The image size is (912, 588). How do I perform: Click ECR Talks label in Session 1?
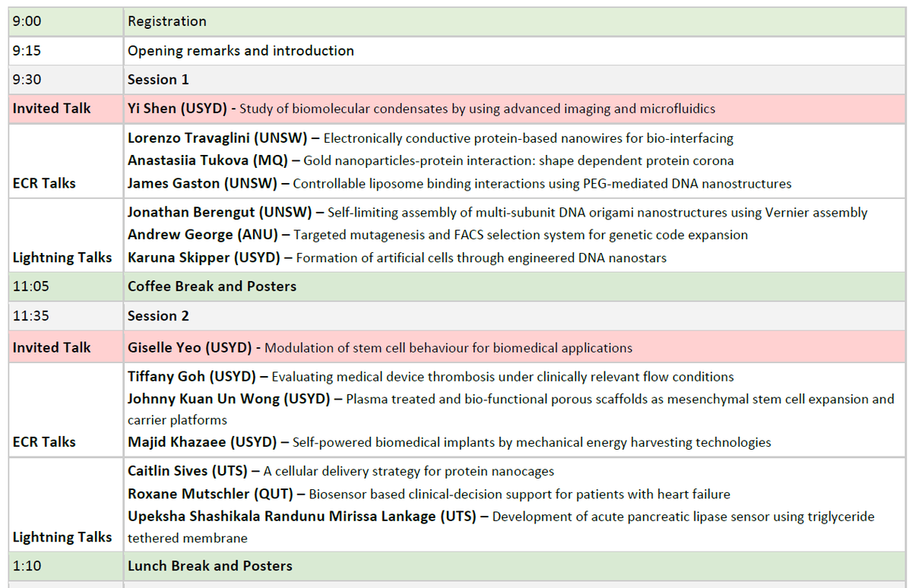[x=43, y=183]
